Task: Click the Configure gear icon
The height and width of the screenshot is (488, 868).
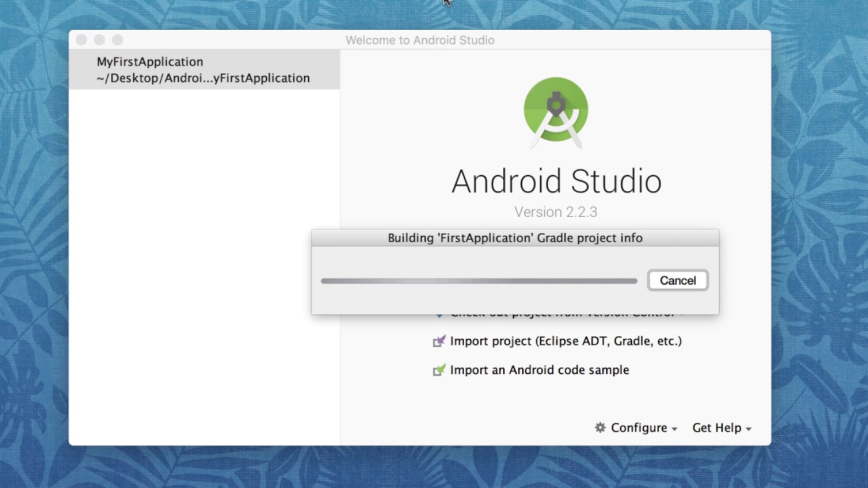Action: pos(600,428)
